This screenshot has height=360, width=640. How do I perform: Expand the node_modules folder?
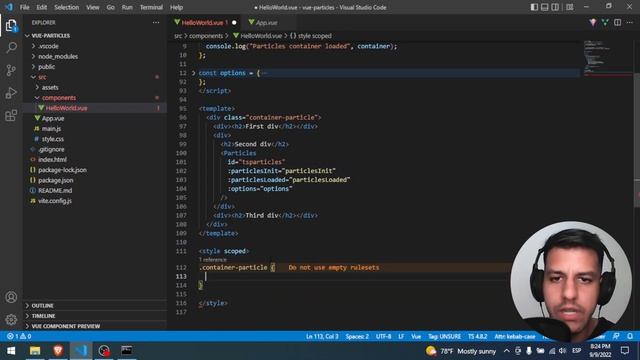pyautogui.click(x=58, y=56)
